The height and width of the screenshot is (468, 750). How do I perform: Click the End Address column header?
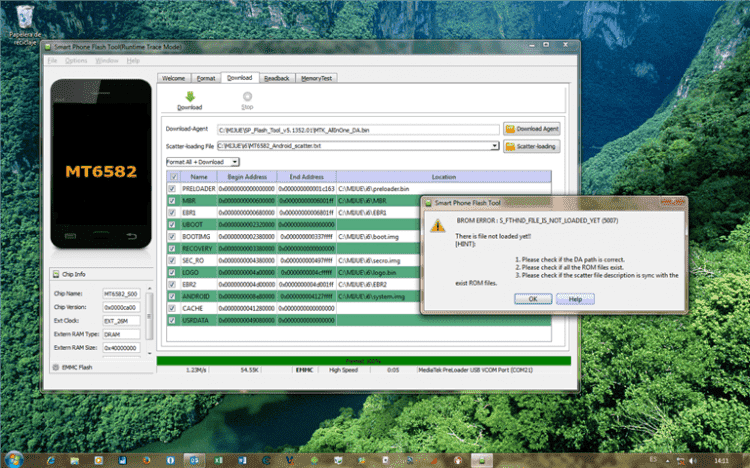307,177
